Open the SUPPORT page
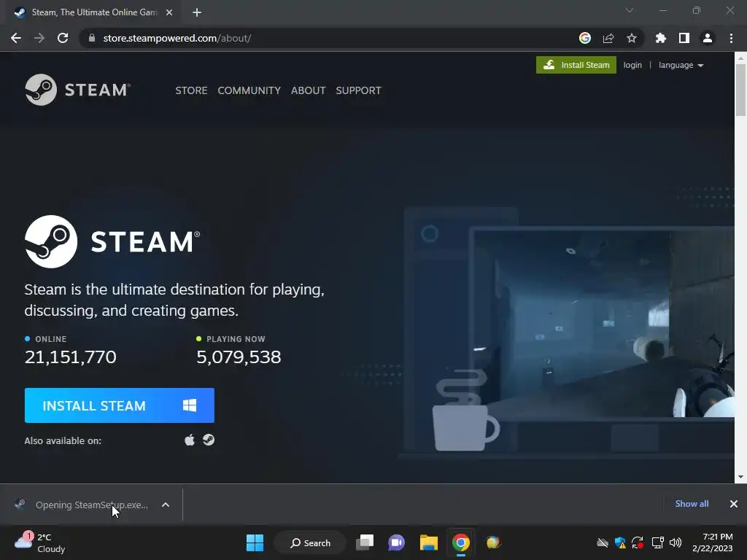The width and height of the screenshot is (747, 560). point(358,90)
